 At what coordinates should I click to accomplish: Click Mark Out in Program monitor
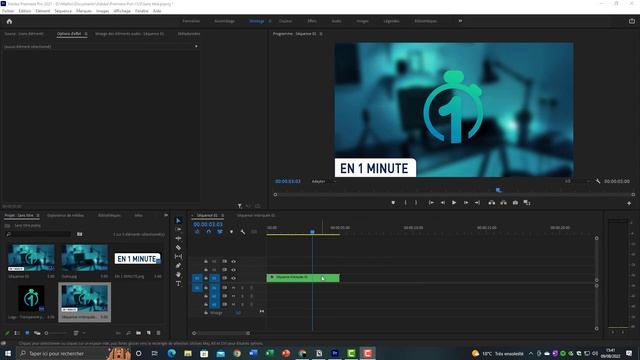416,202
